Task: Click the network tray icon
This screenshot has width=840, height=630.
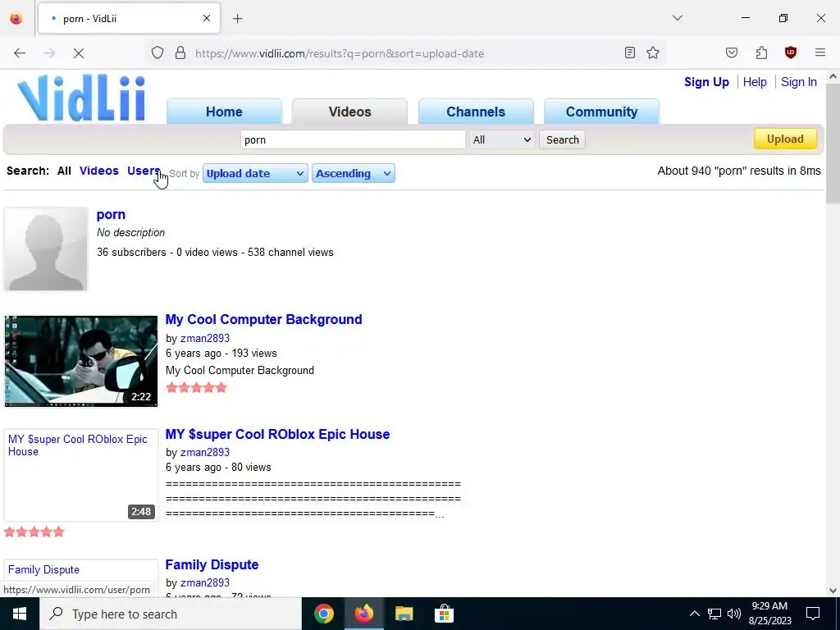Action: click(x=714, y=614)
